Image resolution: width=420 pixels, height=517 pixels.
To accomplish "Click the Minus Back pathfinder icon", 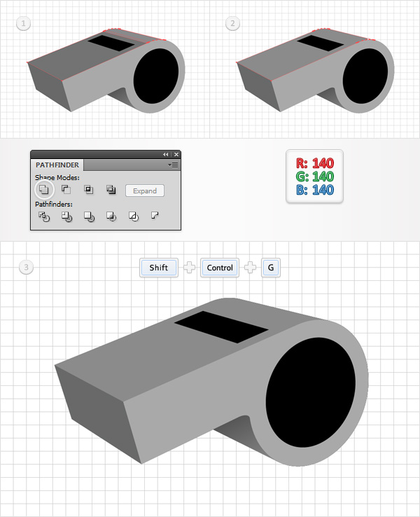I will (155, 216).
